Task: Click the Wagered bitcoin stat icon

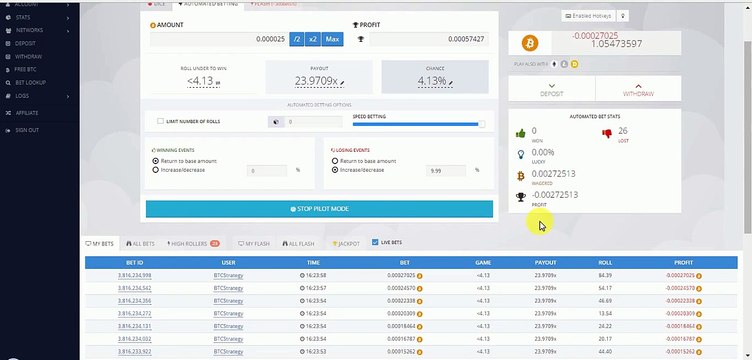Action: [x=521, y=176]
